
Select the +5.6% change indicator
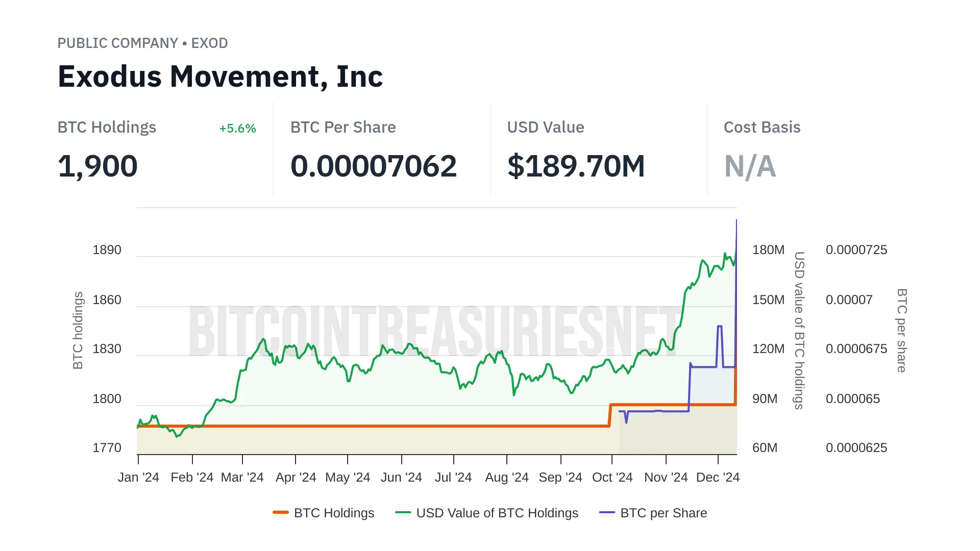click(237, 129)
